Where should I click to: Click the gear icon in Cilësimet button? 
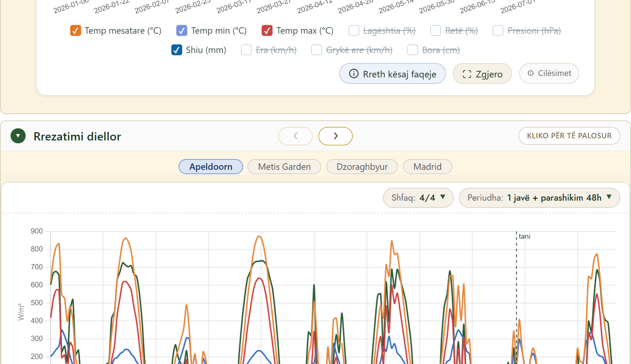531,73
